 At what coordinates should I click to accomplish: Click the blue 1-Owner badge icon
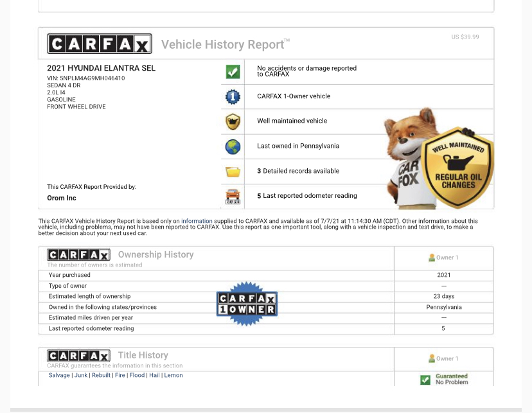[233, 96]
